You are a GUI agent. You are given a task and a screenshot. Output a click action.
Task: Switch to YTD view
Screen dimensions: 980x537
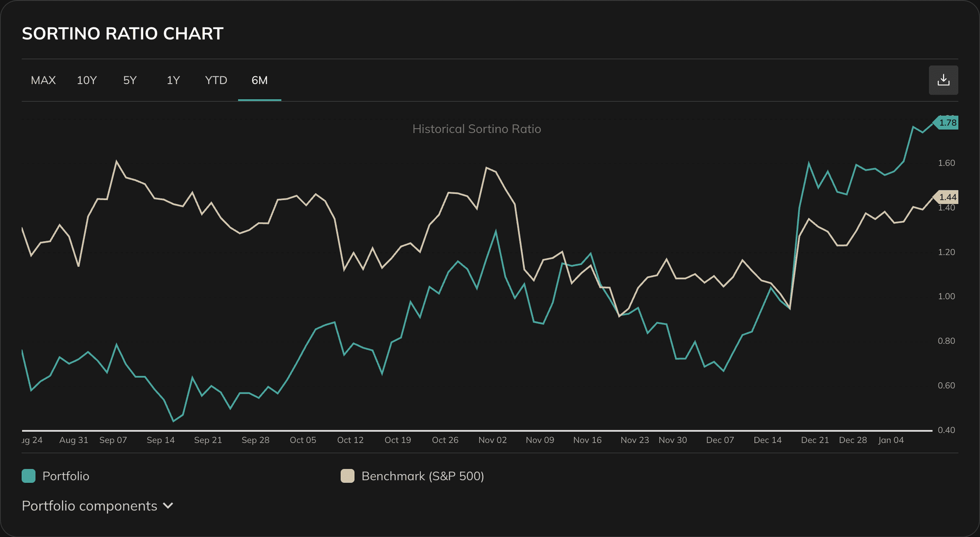pos(216,80)
